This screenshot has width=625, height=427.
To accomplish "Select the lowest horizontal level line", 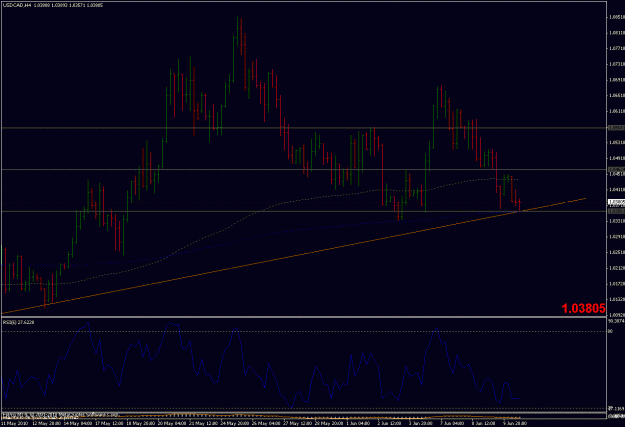I will click(305, 211).
